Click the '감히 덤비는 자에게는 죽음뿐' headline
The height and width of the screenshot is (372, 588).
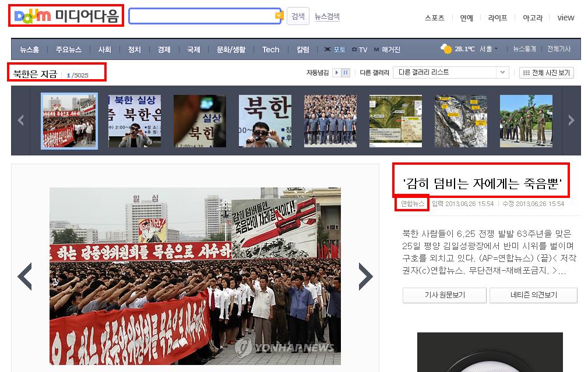tap(482, 183)
